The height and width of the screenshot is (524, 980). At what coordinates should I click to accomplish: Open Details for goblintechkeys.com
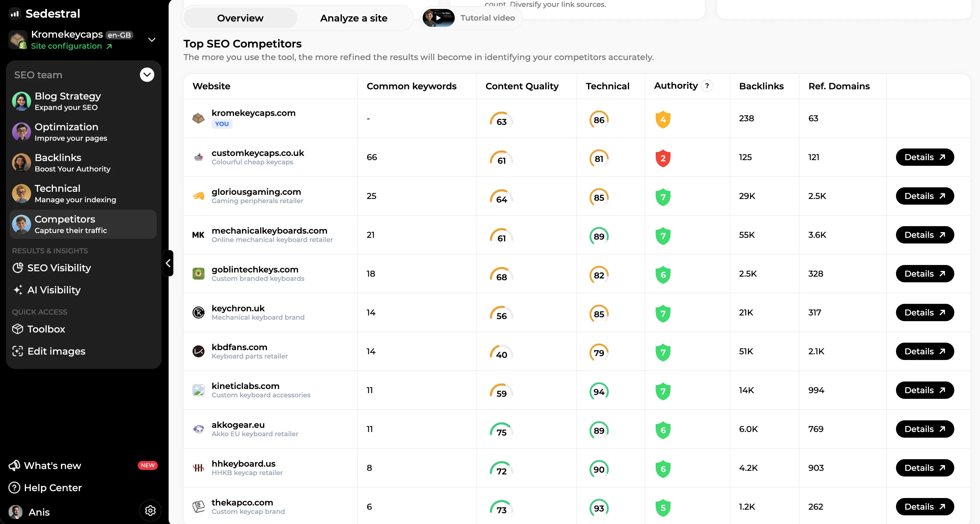(925, 274)
